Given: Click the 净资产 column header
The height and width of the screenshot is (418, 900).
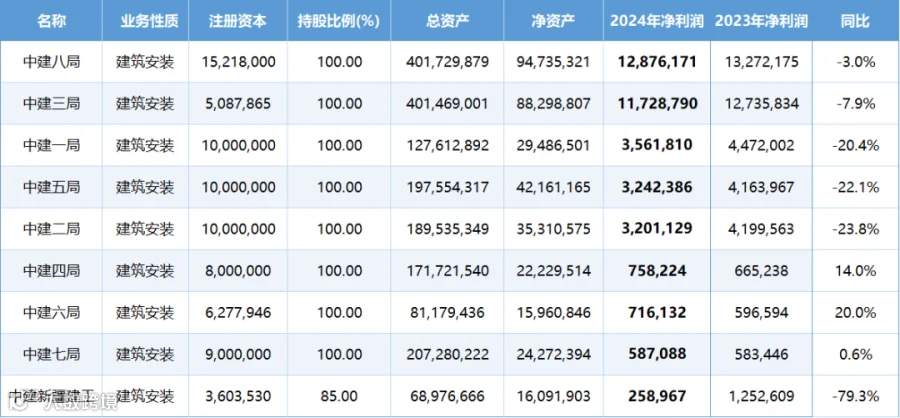Looking at the screenshot, I should coord(554,21).
